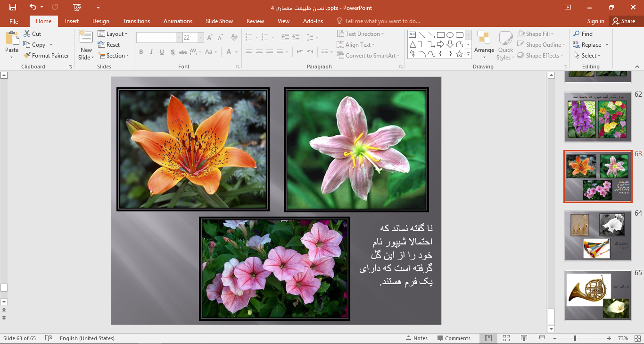
Task: Pick the Down Arrow shape
Action: 450,44
